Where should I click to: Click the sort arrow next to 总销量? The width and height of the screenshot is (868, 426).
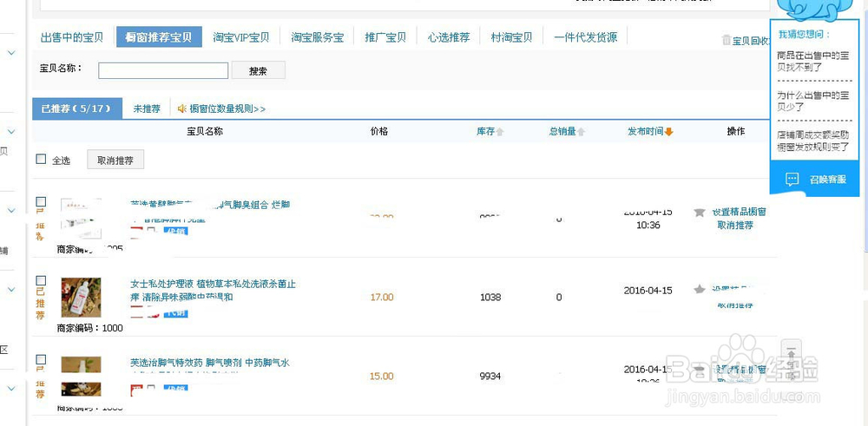582,132
